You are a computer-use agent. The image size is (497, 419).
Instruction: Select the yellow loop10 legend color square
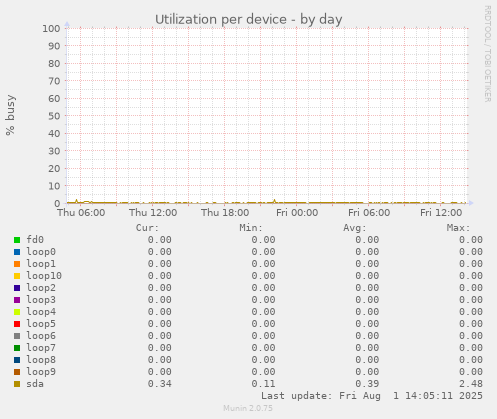coord(17,276)
